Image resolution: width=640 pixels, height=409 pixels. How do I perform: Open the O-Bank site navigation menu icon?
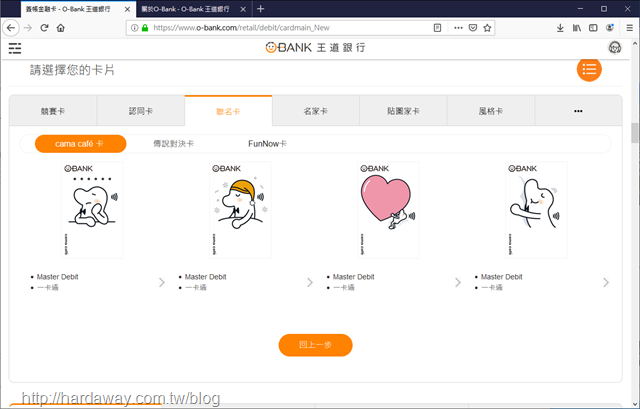click(x=15, y=48)
